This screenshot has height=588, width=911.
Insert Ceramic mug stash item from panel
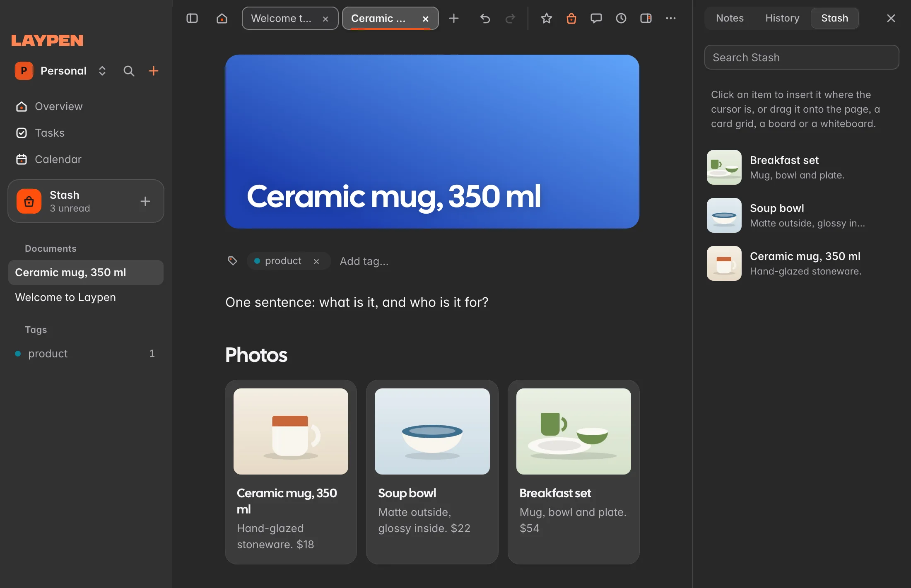[802, 263]
